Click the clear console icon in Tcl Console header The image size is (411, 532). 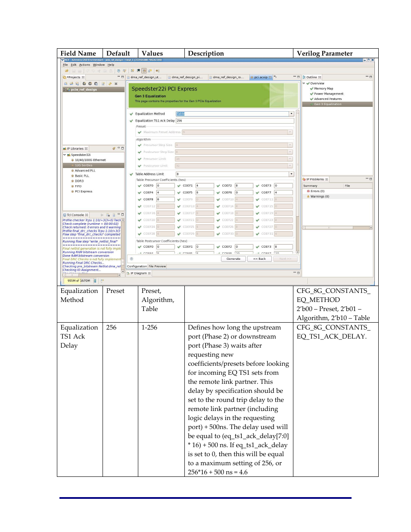click(108, 215)
